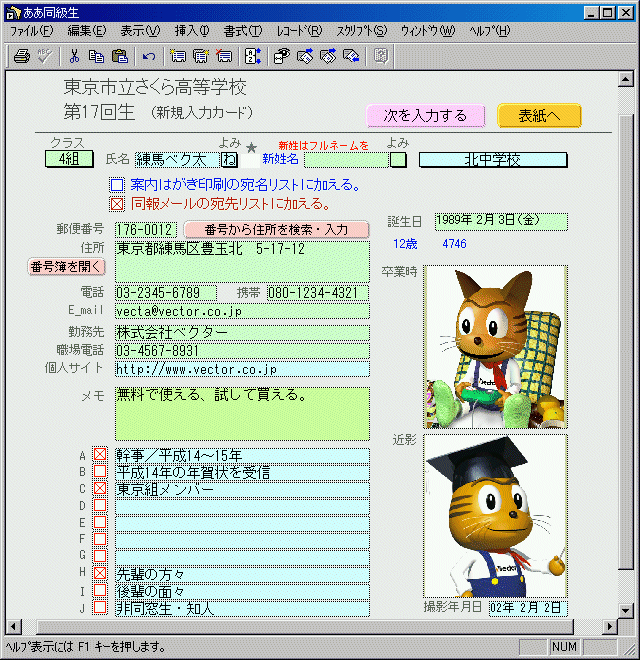Viewport: 640px width, 660px height.
Task: Check checkbox I 後輩の面々
Action: (100, 590)
